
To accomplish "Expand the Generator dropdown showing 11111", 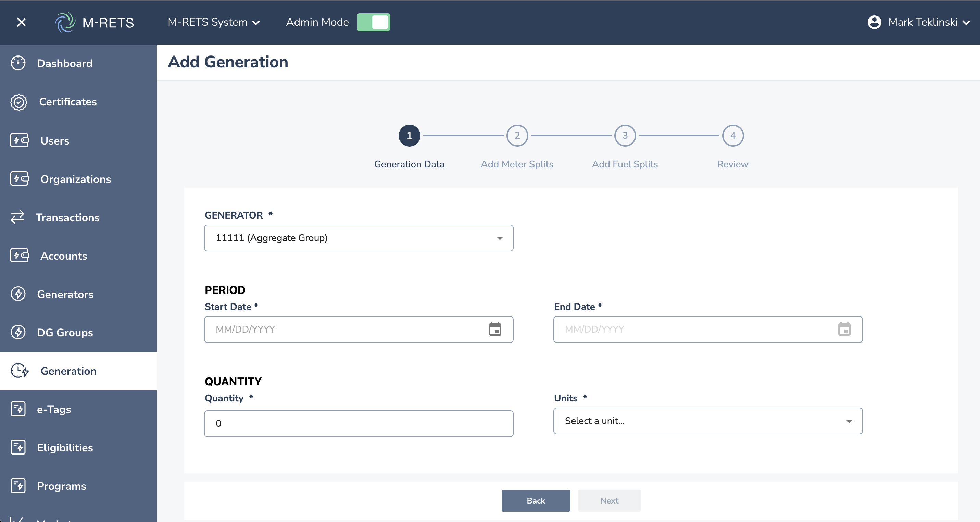I will (x=359, y=238).
